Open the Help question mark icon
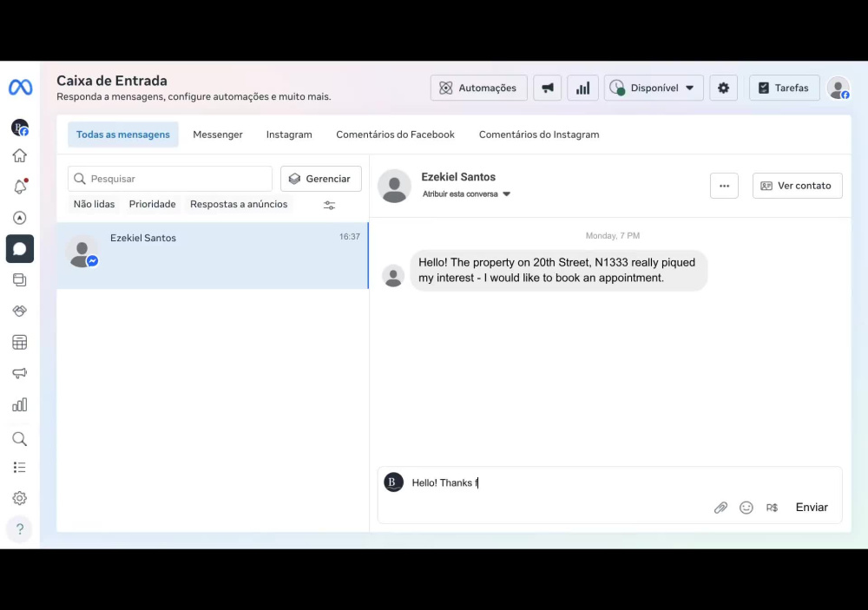Image resolution: width=868 pixels, height=610 pixels. pos(20,529)
